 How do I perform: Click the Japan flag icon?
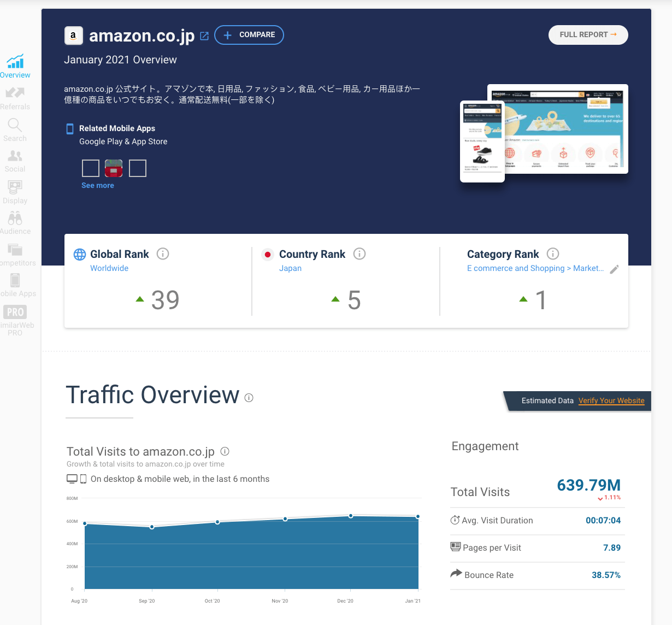(x=268, y=255)
